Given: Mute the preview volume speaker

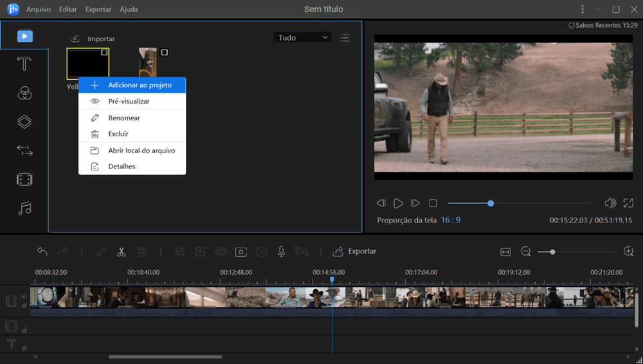Looking at the screenshot, I should [610, 203].
